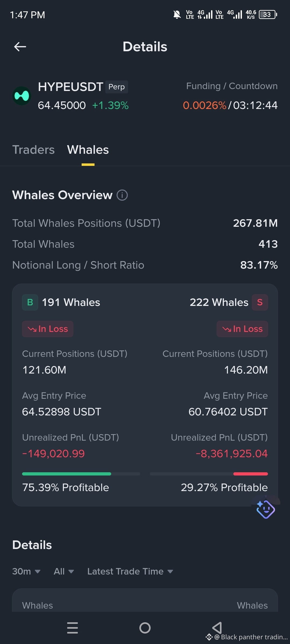This screenshot has width=290, height=644.
Task: Tap the long side In Loss tag
Action: tap(48, 329)
